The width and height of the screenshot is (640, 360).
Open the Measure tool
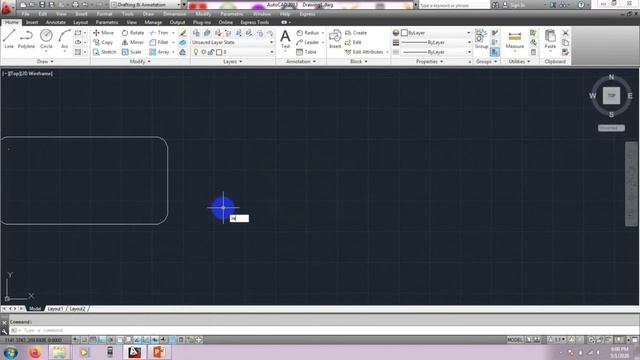point(515,39)
